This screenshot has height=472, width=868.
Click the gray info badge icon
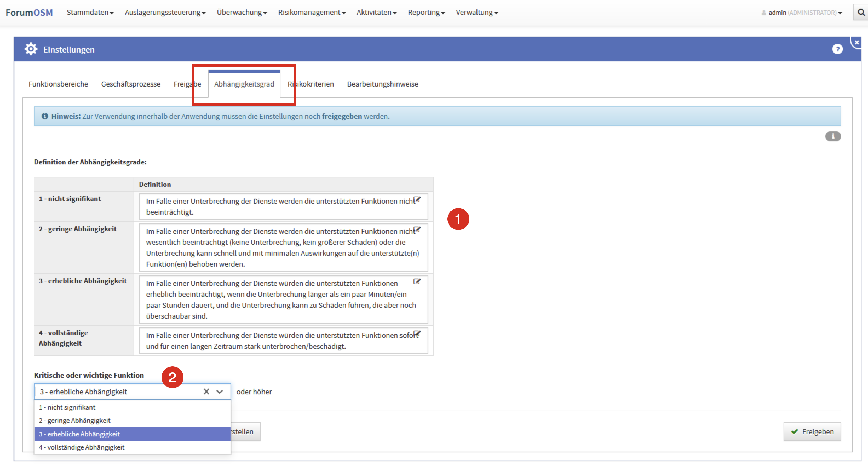click(x=833, y=136)
